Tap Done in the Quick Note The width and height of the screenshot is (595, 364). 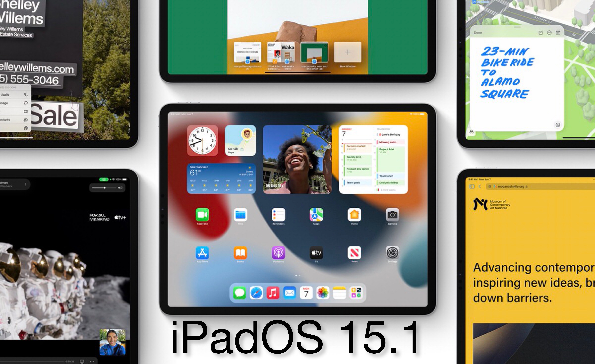(x=478, y=33)
